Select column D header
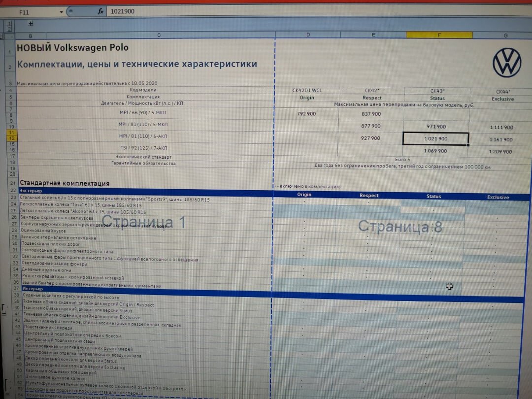The width and height of the screenshot is (532, 399). click(308, 34)
